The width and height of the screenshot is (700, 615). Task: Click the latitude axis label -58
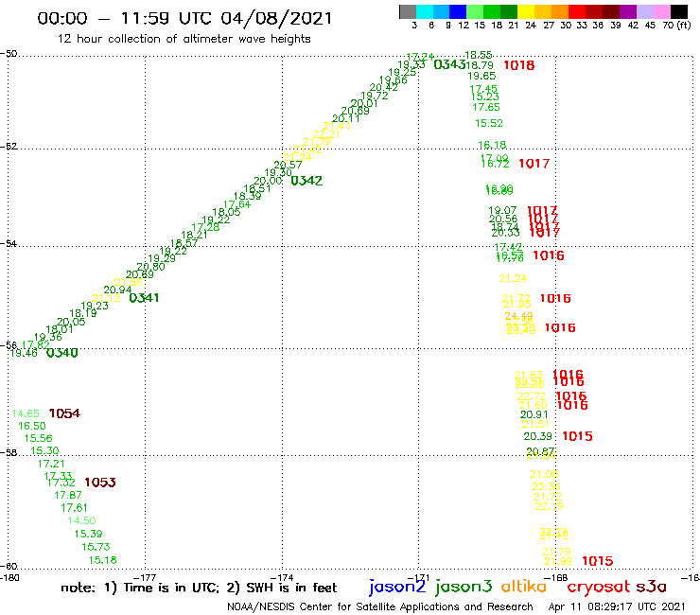tap(9, 452)
